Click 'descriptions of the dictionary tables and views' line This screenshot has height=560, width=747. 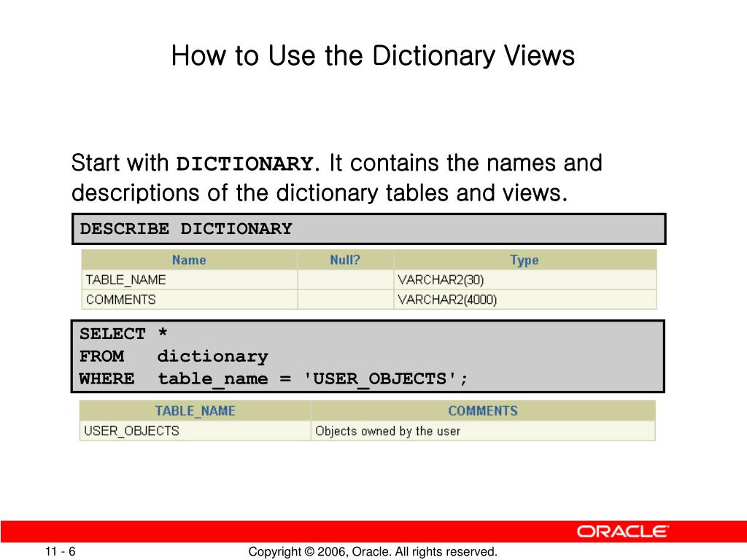(320, 193)
